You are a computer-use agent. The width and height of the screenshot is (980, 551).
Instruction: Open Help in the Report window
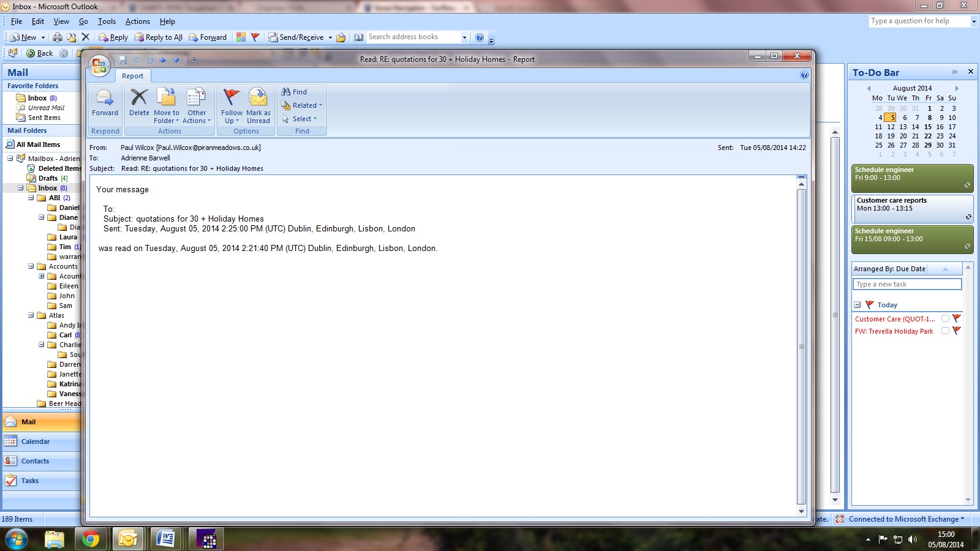pos(804,75)
